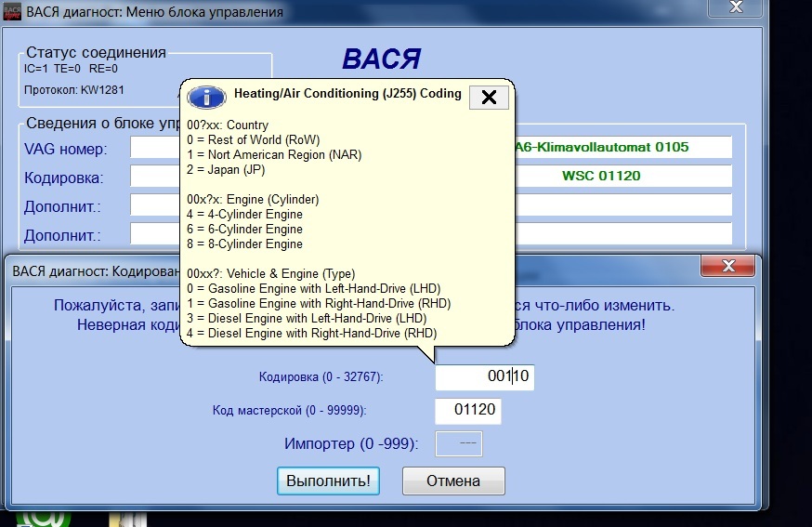Click the 'Импортер (0 -999):' label

(351, 444)
